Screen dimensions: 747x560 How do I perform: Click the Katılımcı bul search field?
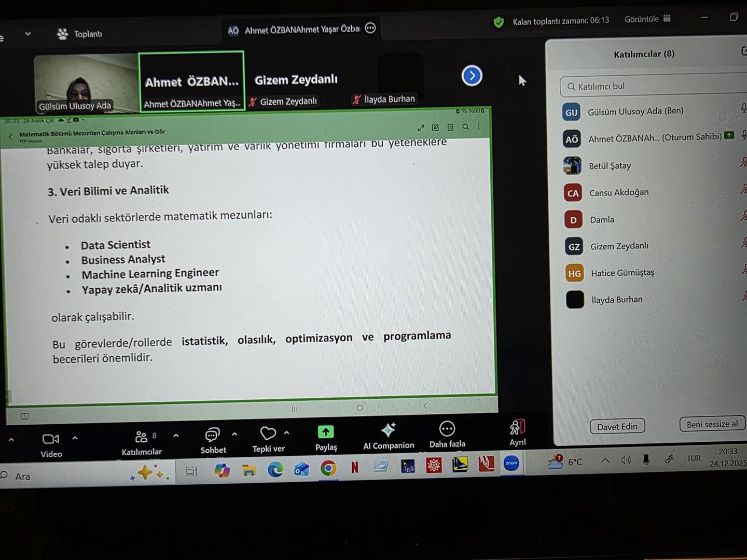pyautogui.click(x=654, y=86)
